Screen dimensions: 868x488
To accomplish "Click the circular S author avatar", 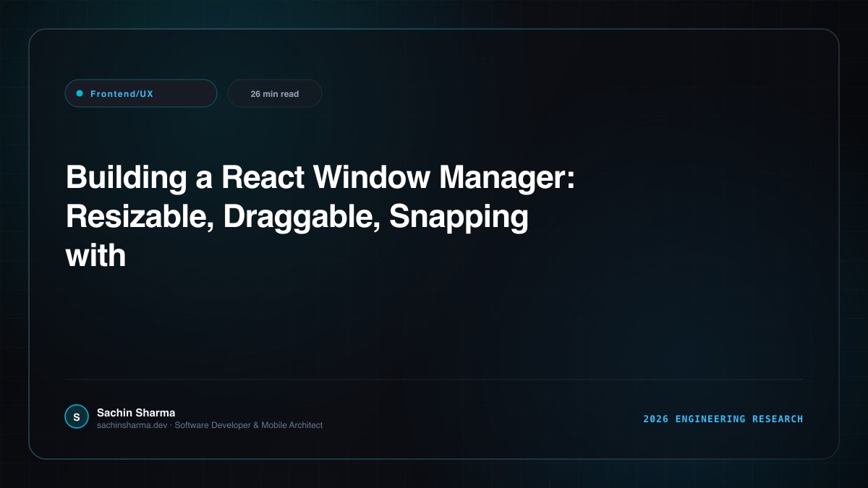I will coord(77,417).
